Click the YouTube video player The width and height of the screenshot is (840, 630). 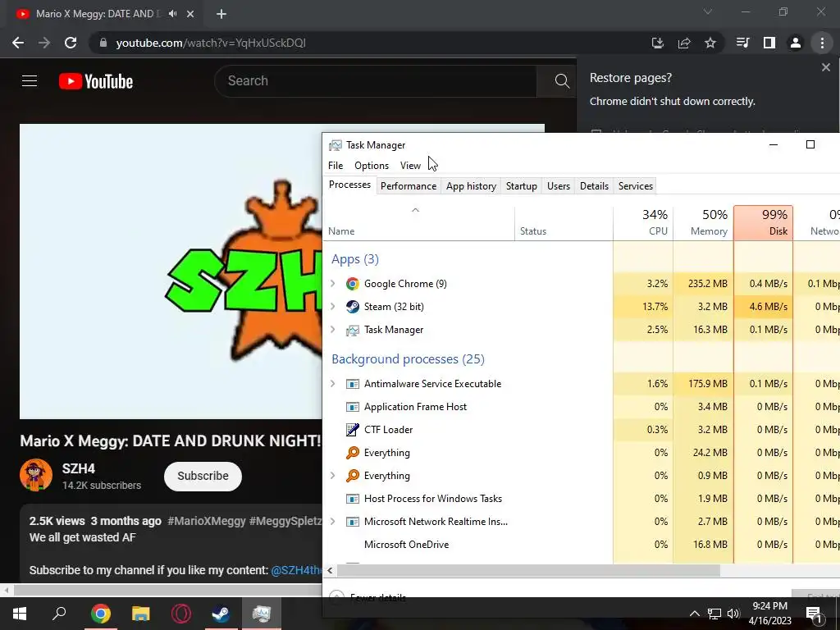171,271
